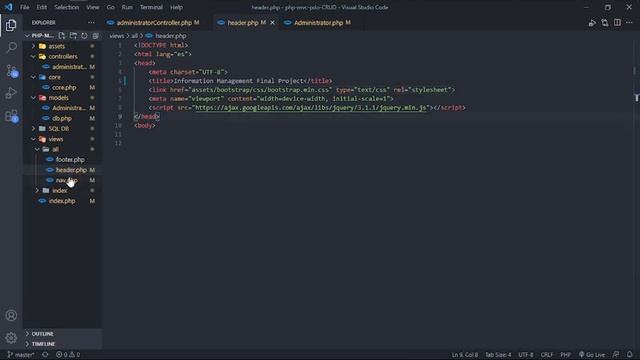The image size is (640, 360).
Task: Change the CRLF line ending setting
Action: click(547, 355)
